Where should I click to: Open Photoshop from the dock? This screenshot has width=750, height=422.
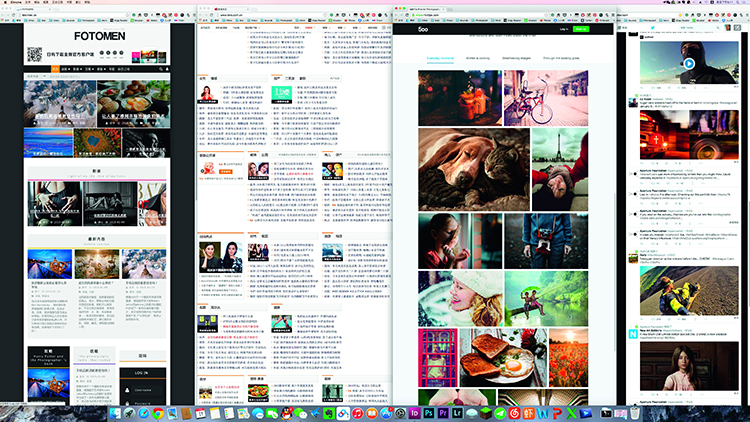(x=429, y=412)
